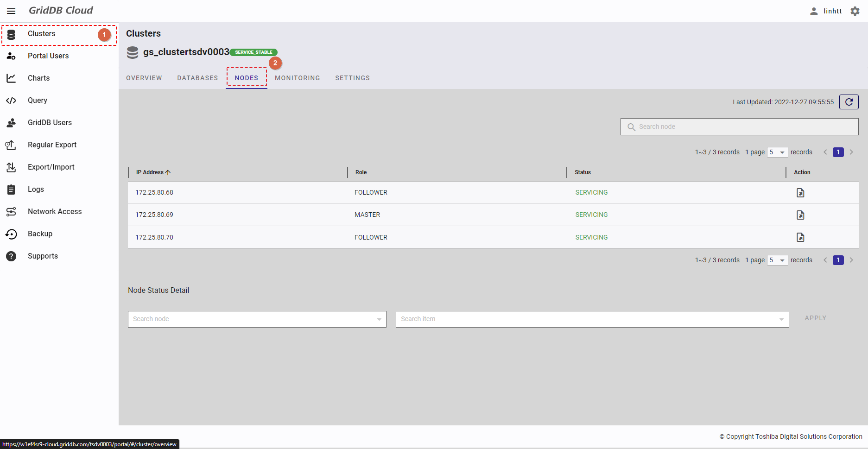The image size is (868, 449).
Task: Click the 172.25.80.68 IP cell
Action: point(154,193)
